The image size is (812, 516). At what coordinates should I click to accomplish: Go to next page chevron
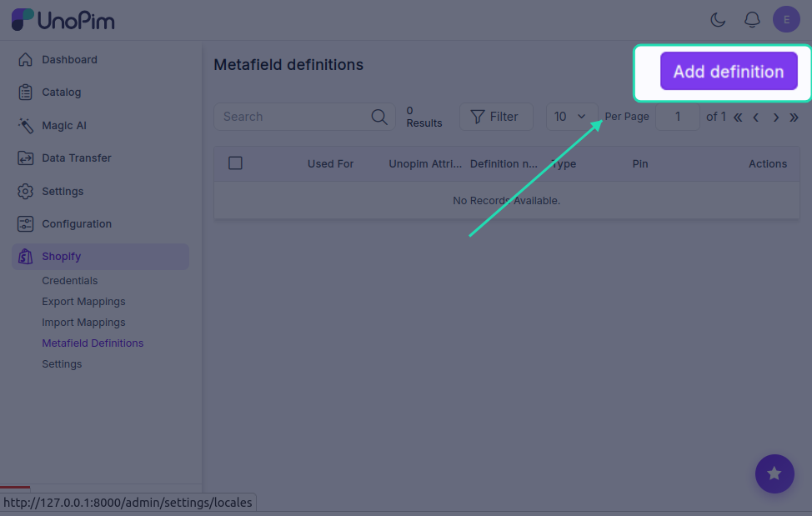(776, 118)
